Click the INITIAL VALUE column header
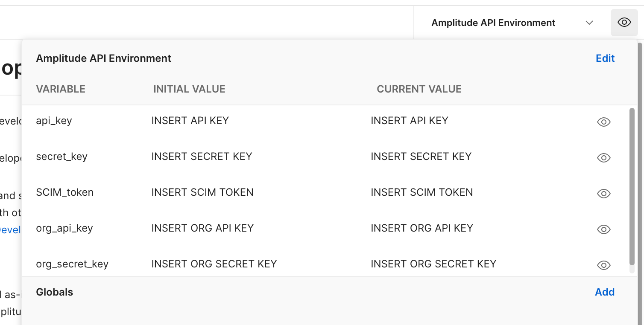Screen dimensions: 644x325 click(189, 89)
